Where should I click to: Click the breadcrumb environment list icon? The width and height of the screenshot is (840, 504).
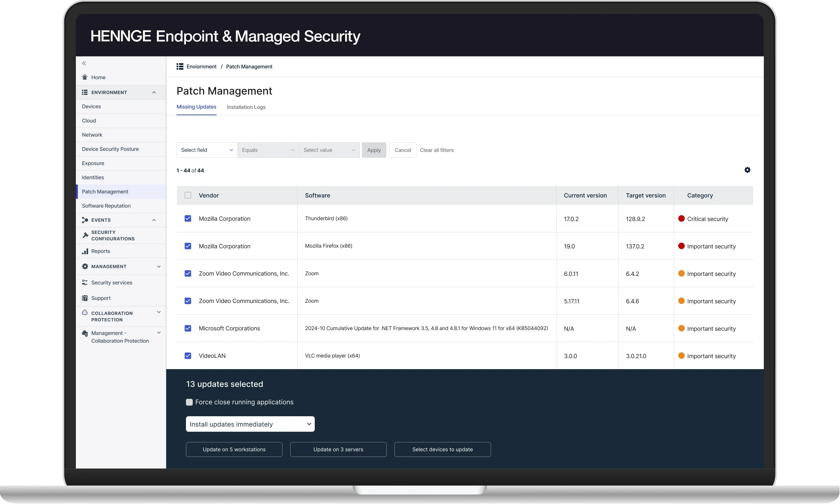(180, 66)
